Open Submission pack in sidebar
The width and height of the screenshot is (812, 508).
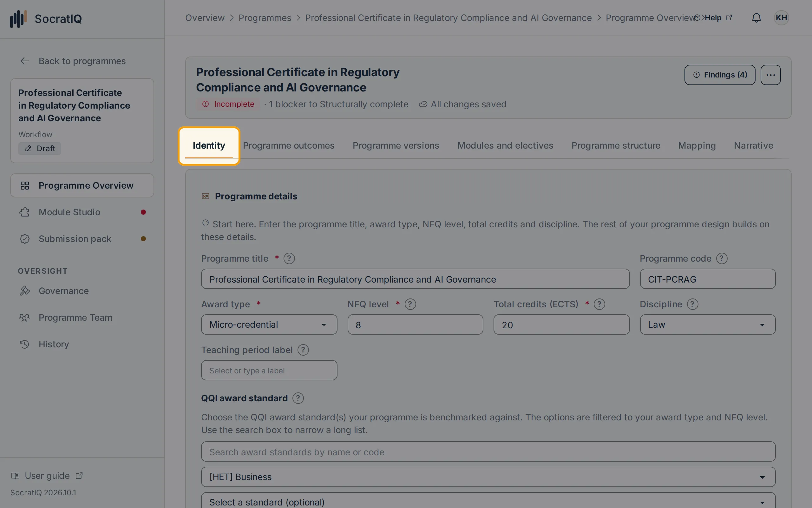pos(82,239)
